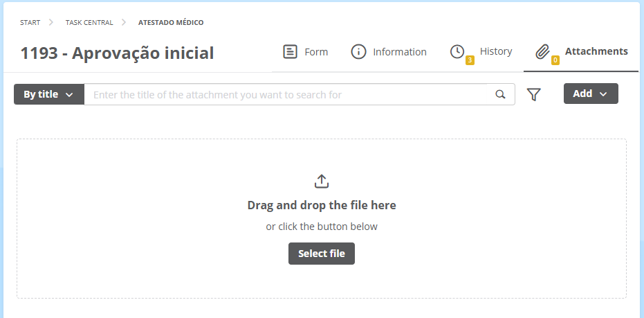Click the Select file button
Screen dimensions: 644x318
322,254
